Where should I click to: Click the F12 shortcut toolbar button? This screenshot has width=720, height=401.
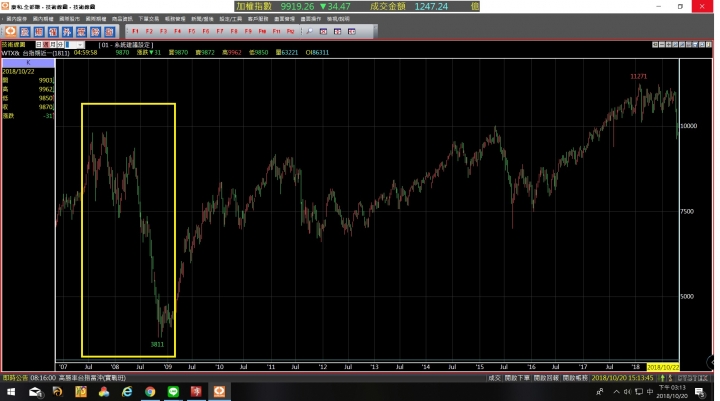point(290,31)
